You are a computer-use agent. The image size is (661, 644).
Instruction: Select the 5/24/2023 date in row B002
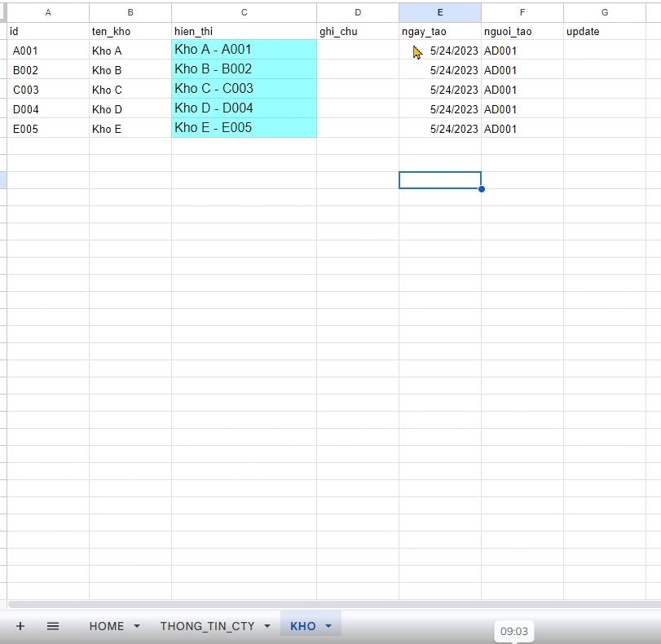pyautogui.click(x=440, y=70)
